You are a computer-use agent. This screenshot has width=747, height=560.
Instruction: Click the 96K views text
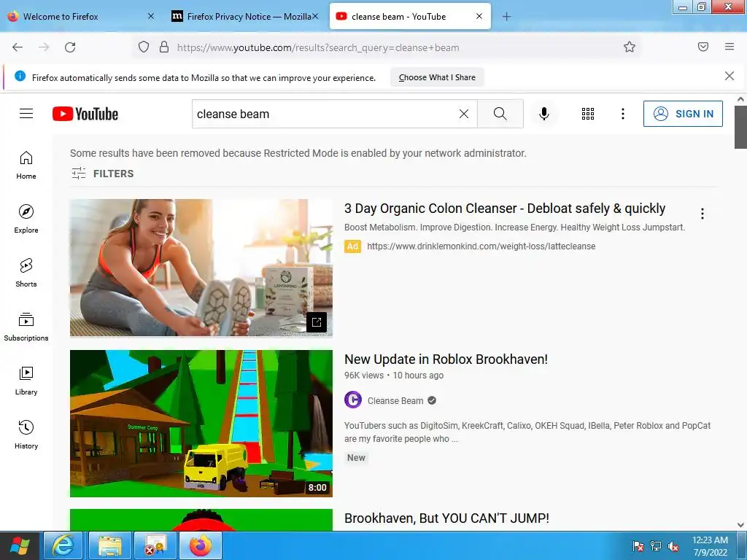point(364,376)
